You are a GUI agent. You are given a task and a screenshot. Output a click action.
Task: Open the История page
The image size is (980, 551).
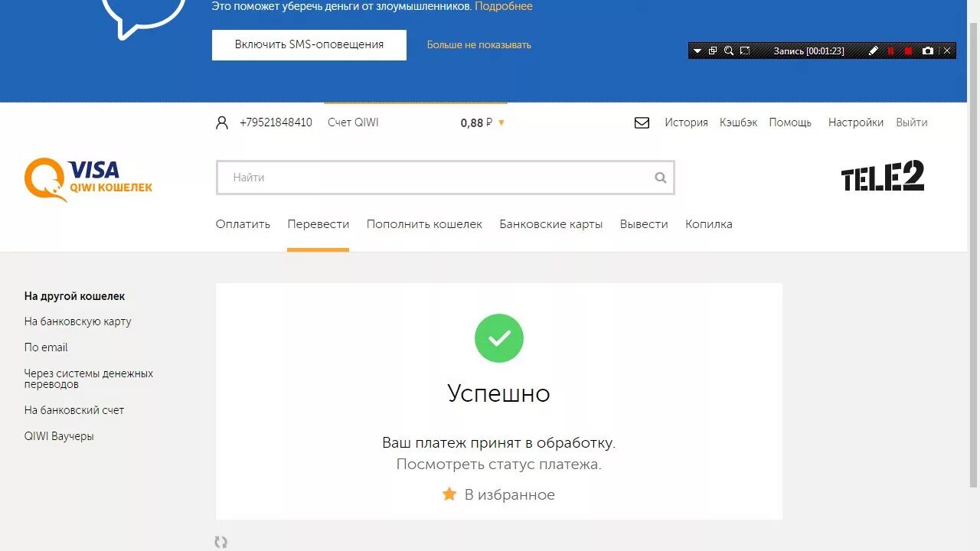pyautogui.click(x=686, y=122)
